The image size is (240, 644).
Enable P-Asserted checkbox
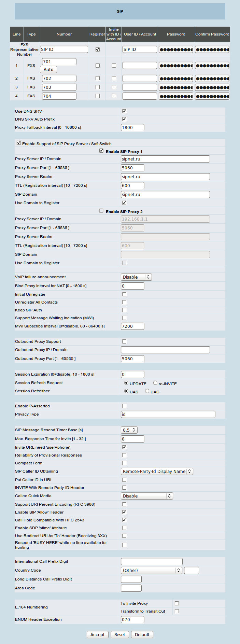click(x=124, y=406)
